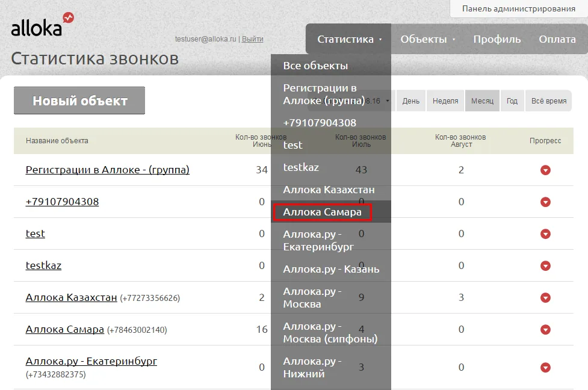
Task: Select Регистрации в Аллоке (группа) from the dropdown menu
Action: [x=331, y=94]
